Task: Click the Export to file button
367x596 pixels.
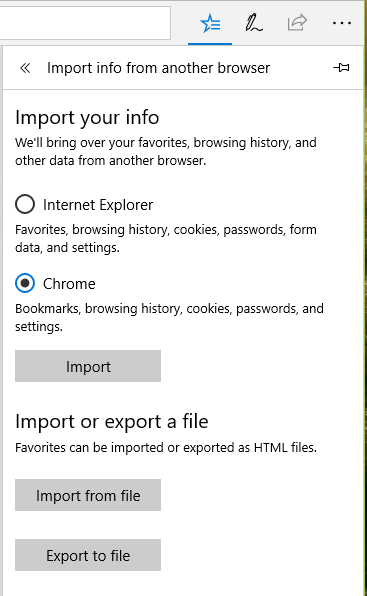Action: tap(88, 555)
